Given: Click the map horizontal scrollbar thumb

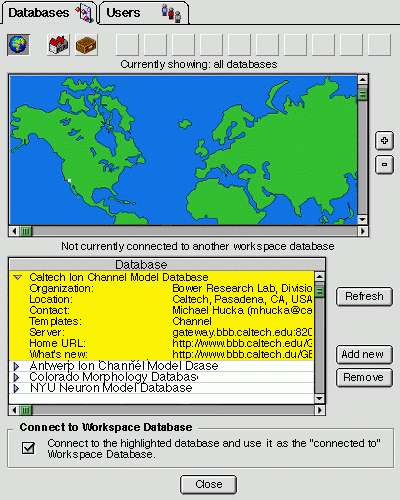Looking at the screenshot, I should [26, 231].
